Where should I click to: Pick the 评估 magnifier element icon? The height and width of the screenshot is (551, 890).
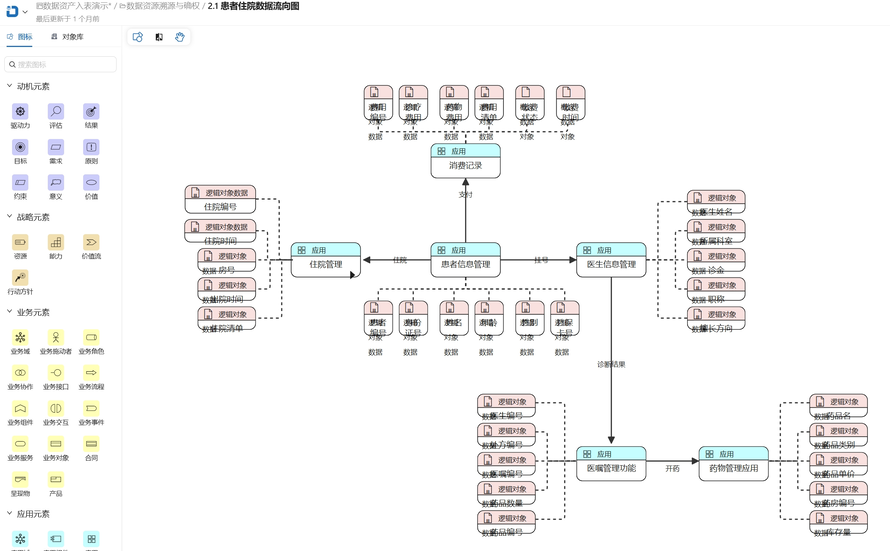[56, 112]
